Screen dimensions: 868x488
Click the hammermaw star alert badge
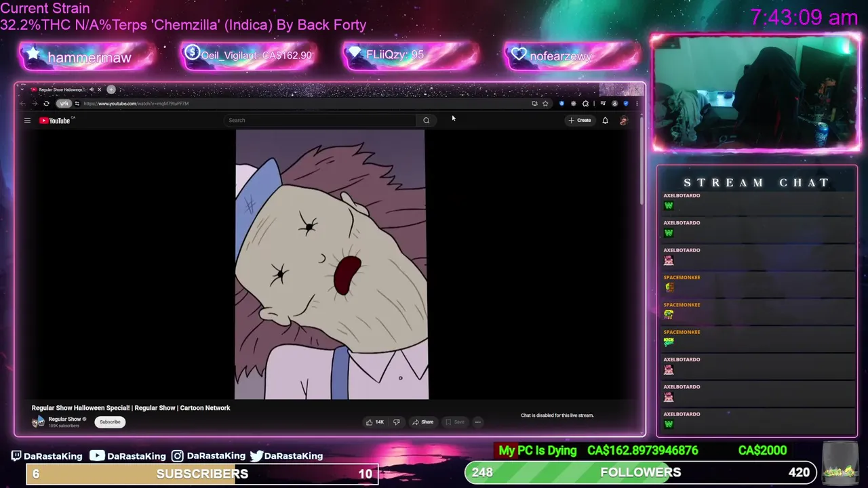tap(87, 56)
